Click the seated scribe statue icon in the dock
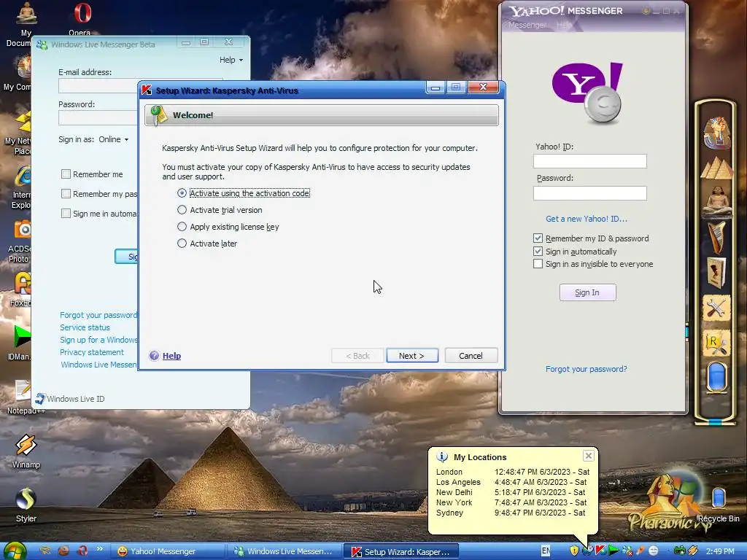 717,200
